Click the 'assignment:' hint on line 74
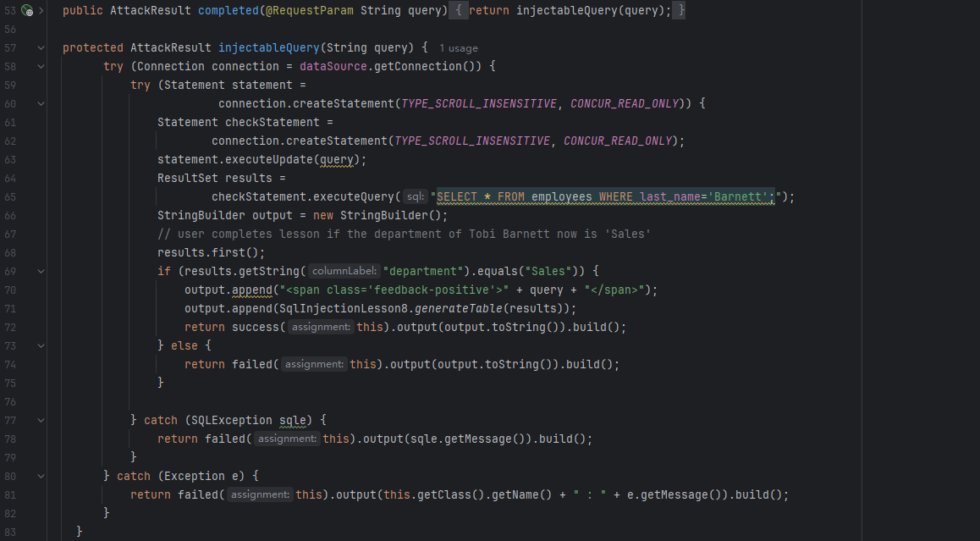Screen dimensions: 980x541 coord(314,365)
